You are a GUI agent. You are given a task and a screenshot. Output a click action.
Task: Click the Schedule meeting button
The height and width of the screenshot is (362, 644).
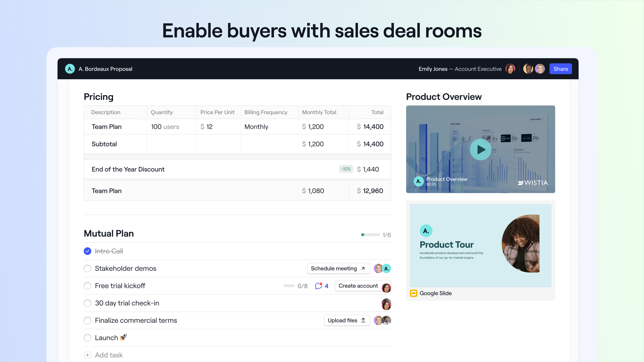click(x=338, y=268)
